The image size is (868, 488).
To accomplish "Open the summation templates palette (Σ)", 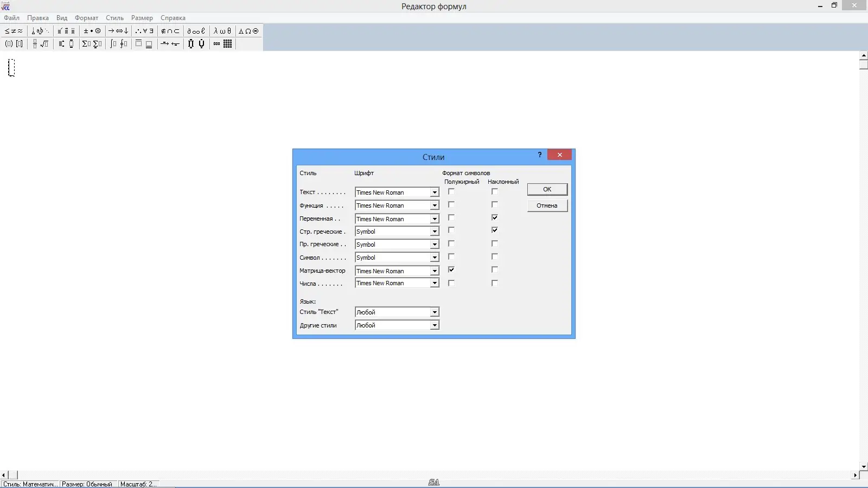I will (x=91, y=44).
